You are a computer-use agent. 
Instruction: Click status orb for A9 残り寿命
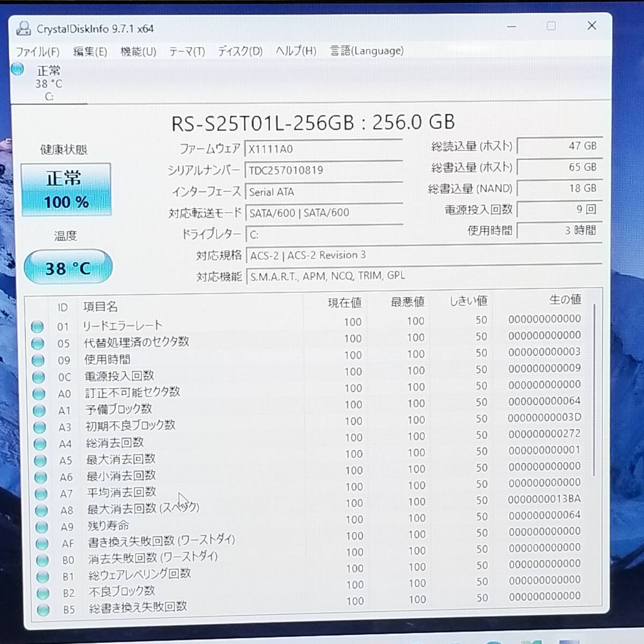41,527
